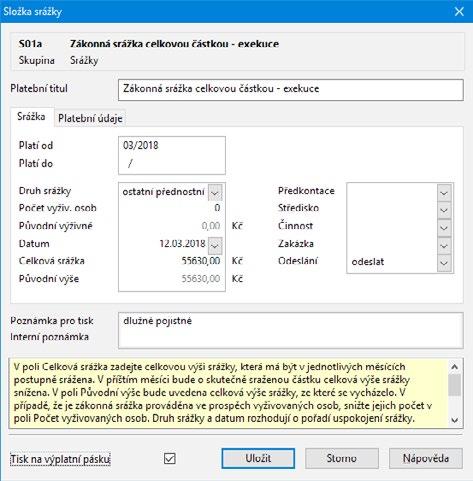Open the Druh srážky dropdown
This screenshot has width=473, height=481.
[x=214, y=192]
